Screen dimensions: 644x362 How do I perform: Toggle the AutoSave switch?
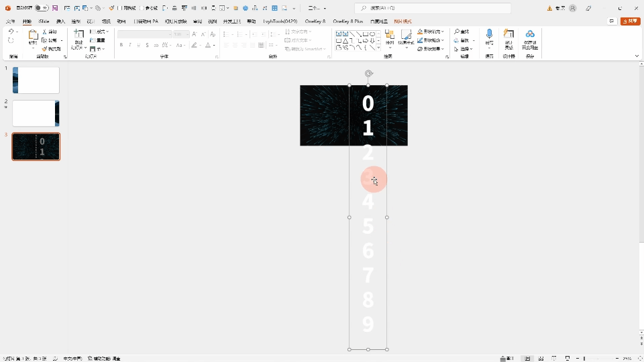pyautogui.click(x=41, y=8)
